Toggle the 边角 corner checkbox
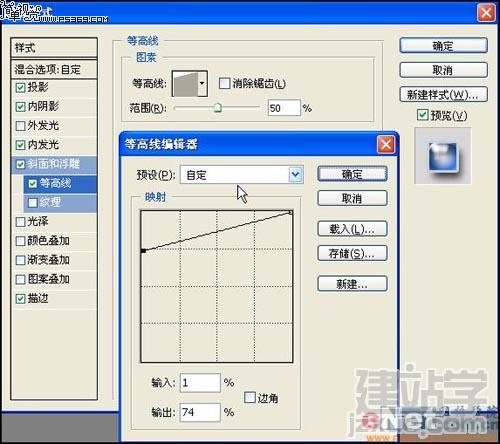This screenshot has width=500, height=444. 250,397
